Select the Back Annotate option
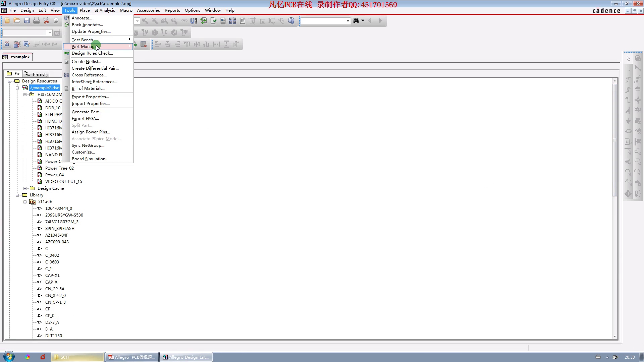The image size is (644, 362). pos(87,25)
